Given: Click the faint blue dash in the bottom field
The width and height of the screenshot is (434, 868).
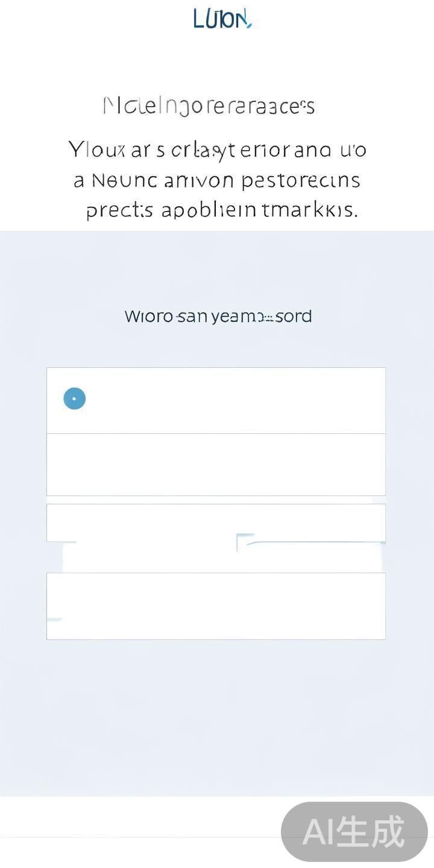Looking at the screenshot, I should [54, 619].
